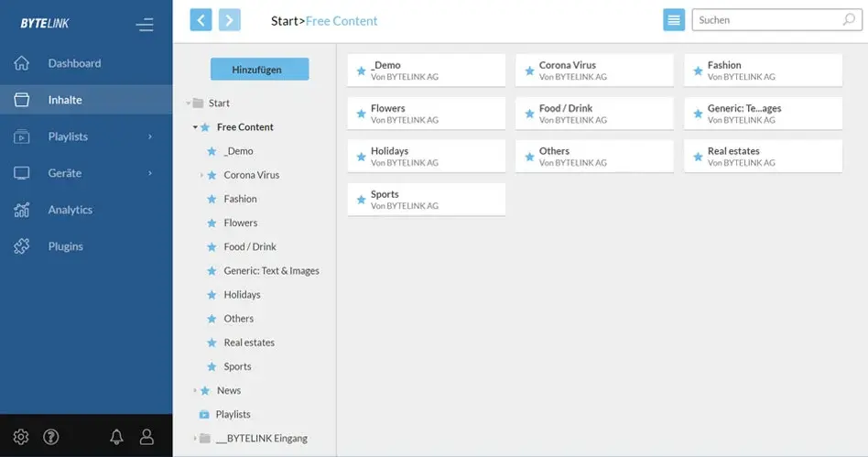The width and height of the screenshot is (868, 457).
Task: Click the BYTELINK Eingang folder icon
Action: tap(205, 438)
